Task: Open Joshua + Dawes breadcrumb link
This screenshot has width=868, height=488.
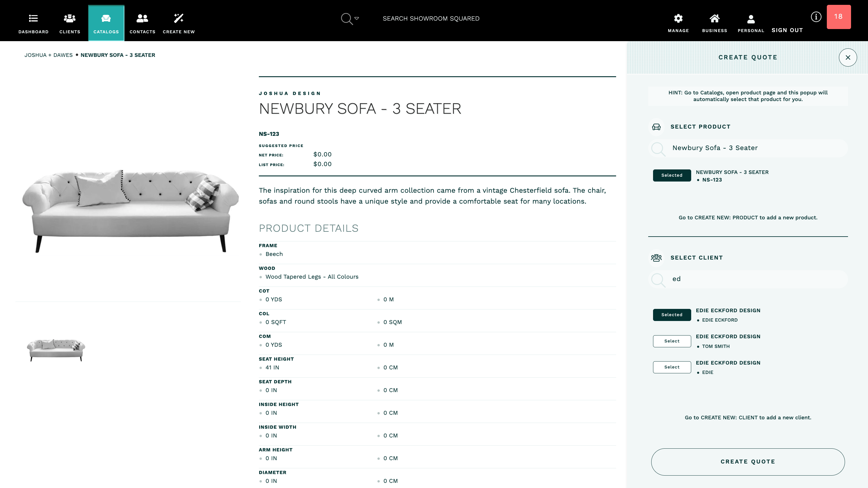Action: pyautogui.click(x=48, y=55)
